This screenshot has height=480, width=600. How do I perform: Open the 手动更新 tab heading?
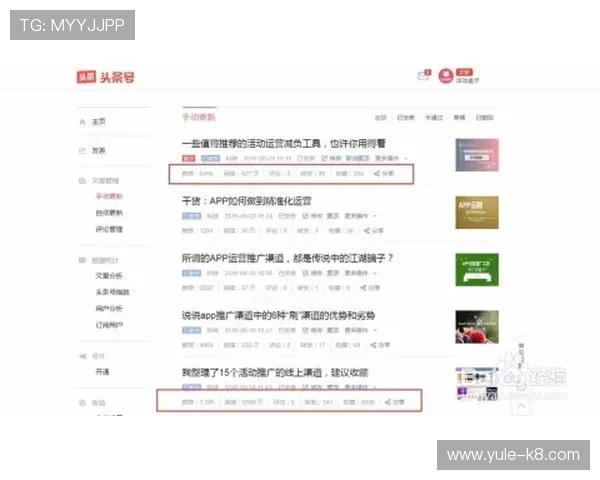point(199,117)
